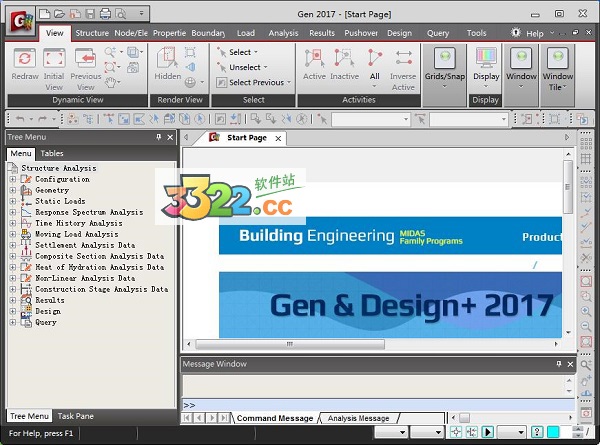Click the Gen & Design+ 2017 banner

click(x=390, y=305)
